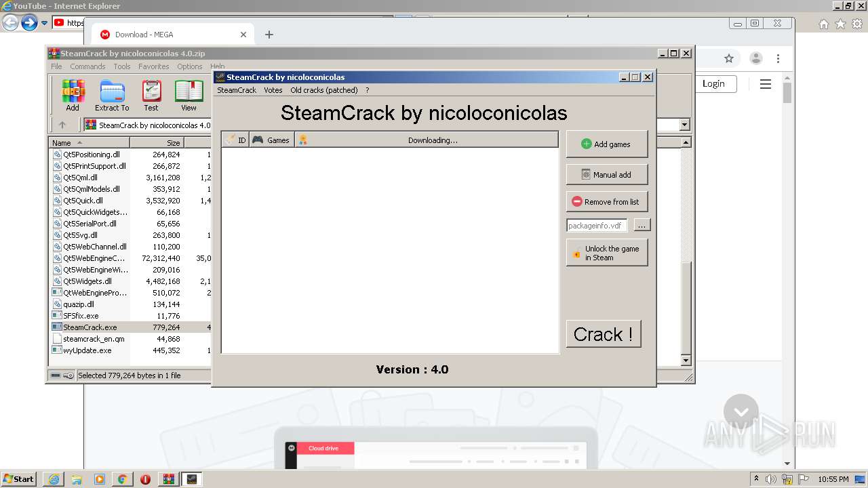868x488 pixels.
Task: Click Unlock the game in Steam
Action: (x=607, y=253)
